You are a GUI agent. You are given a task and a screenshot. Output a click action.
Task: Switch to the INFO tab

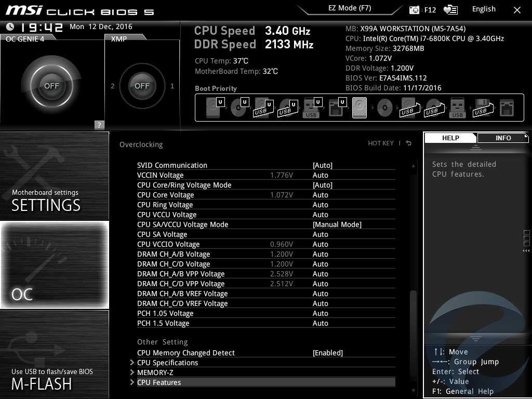pos(503,138)
